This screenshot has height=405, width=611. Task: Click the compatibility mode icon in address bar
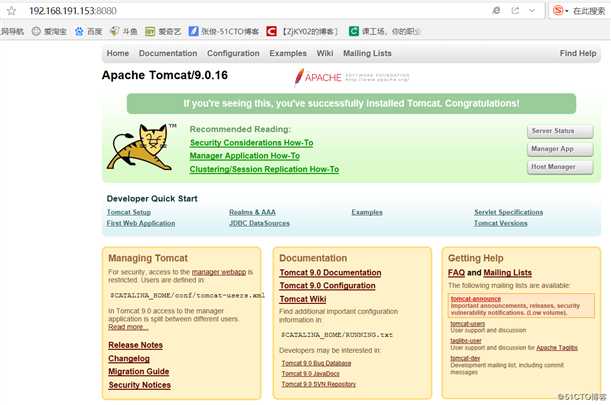(496, 11)
